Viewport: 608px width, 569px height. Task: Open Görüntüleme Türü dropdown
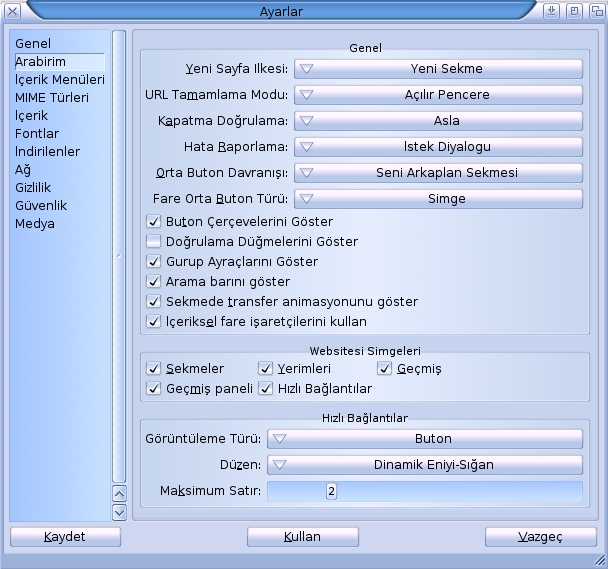pos(425,439)
